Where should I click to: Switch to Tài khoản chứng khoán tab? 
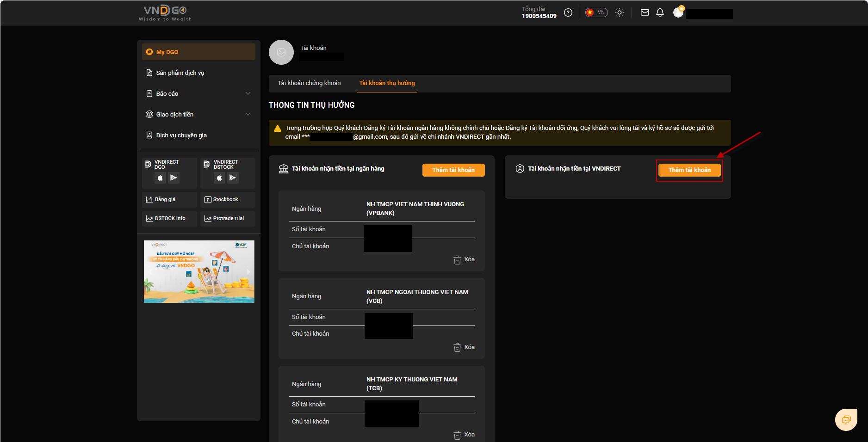(309, 83)
